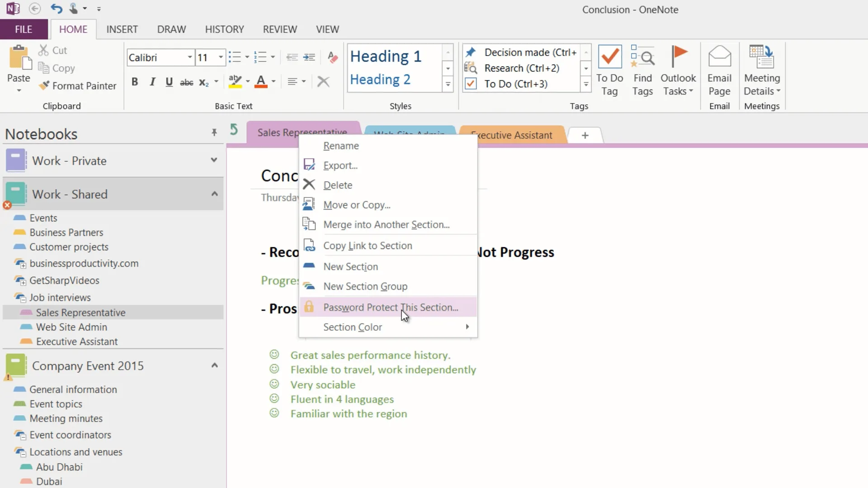
Task: Apply numbered list formatting
Action: point(260,57)
